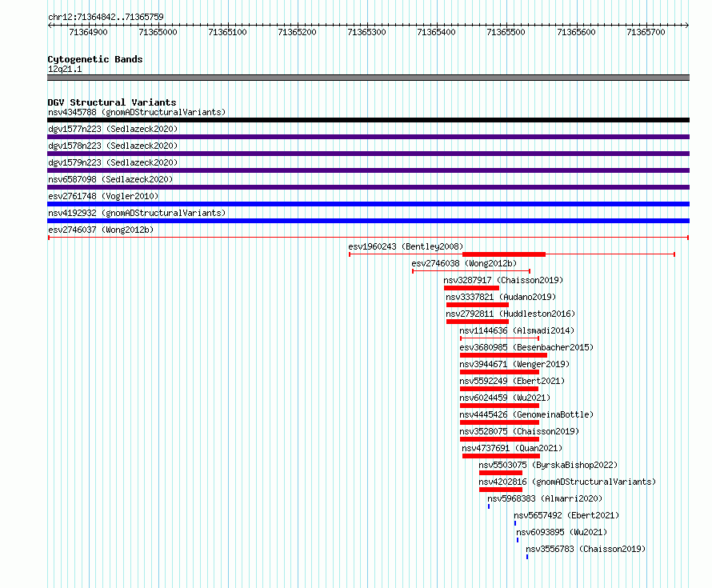Click the 71365100 ruler position label
The image size is (712, 588).
pyautogui.click(x=227, y=32)
